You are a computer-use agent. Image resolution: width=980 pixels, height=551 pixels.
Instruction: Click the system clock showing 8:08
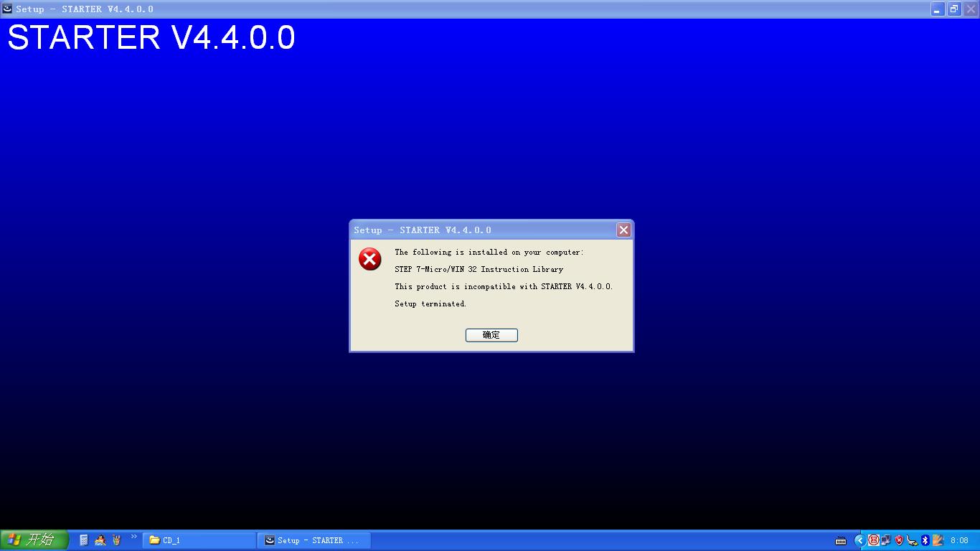959,541
